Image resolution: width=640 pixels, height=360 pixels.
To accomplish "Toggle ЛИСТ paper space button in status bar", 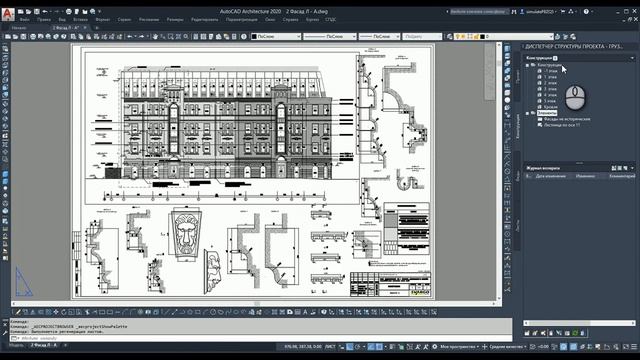I will pos(330,347).
